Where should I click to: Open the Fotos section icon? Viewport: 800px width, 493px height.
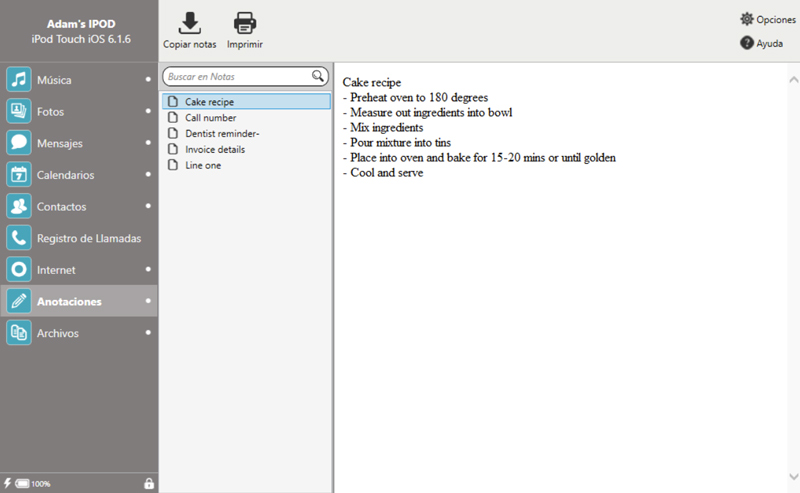[19, 111]
